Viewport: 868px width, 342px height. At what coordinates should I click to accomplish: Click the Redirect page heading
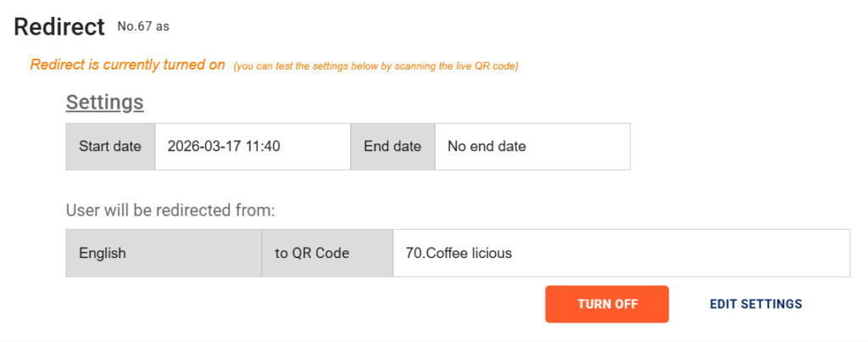59,26
